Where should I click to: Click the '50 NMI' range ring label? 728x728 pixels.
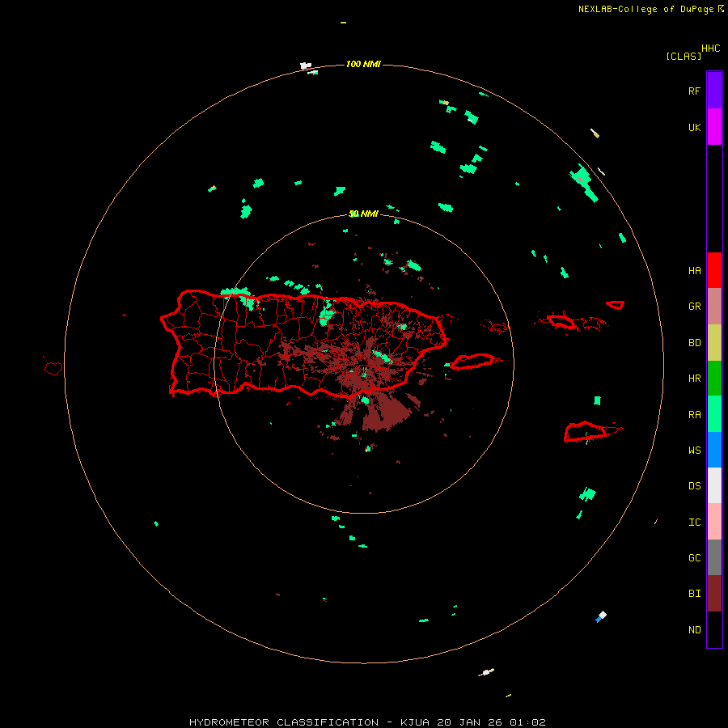(x=363, y=214)
